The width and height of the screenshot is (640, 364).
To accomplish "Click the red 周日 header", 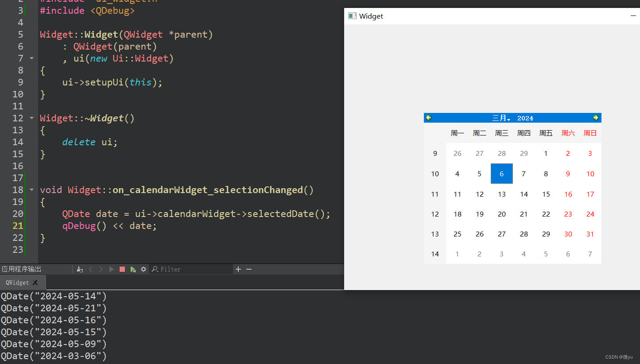I will (590, 133).
